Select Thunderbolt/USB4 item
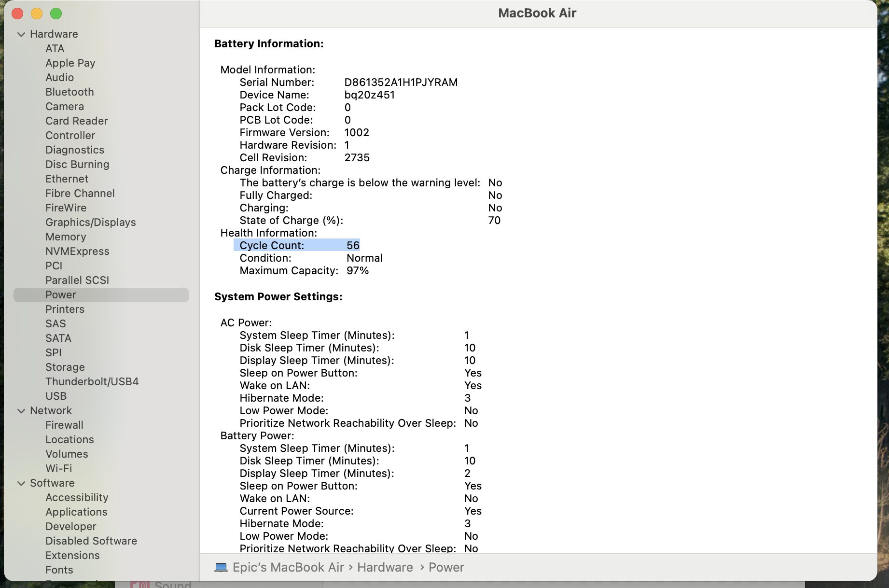 [92, 382]
